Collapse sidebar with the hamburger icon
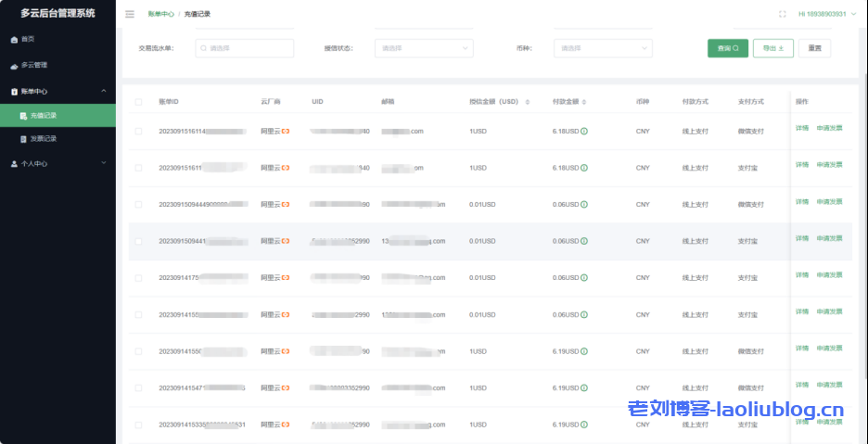This screenshot has height=444, width=868. pyautogui.click(x=129, y=15)
